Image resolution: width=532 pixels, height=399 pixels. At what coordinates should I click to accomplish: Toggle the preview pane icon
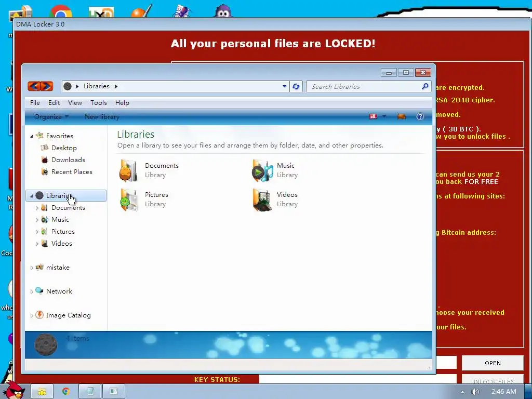coord(402,117)
